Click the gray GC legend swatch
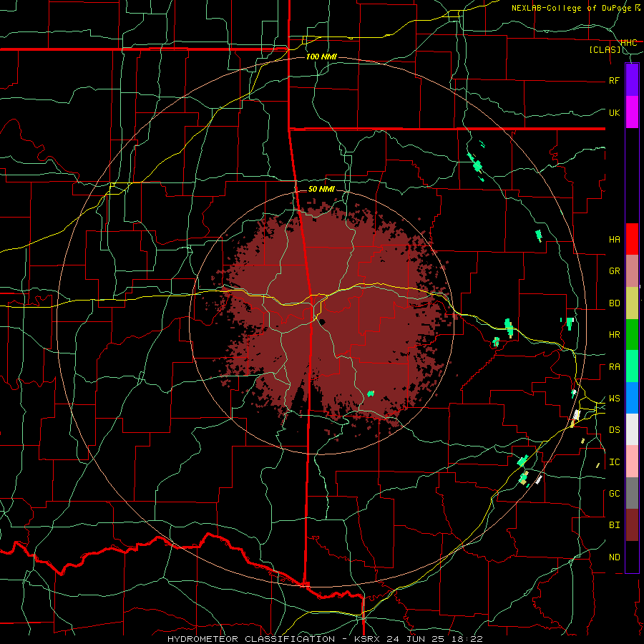The width and height of the screenshot is (644, 644). (x=632, y=493)
